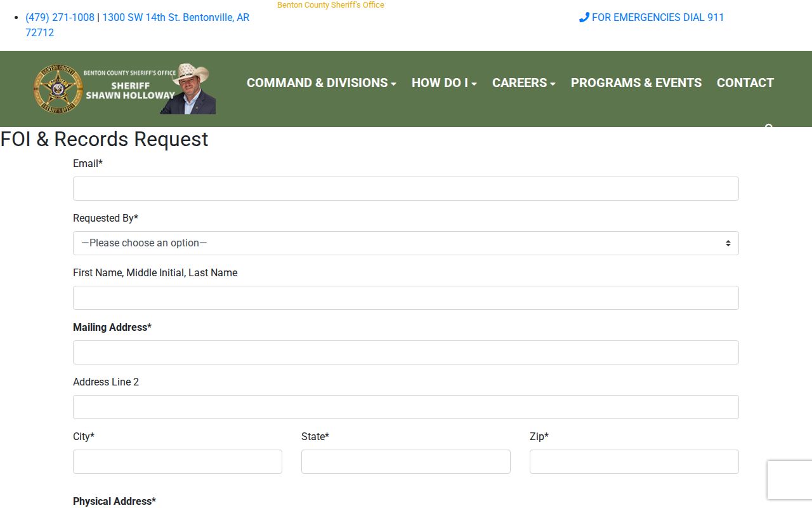Open the Contact page
Viewport: 812px width, 508px height.
point(745,83)
